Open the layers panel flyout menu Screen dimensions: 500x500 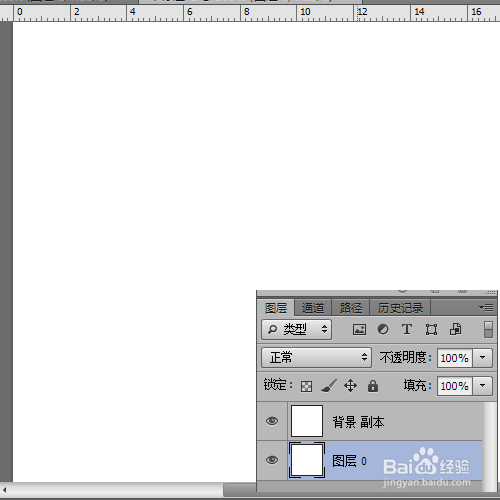tap(486, 307)
